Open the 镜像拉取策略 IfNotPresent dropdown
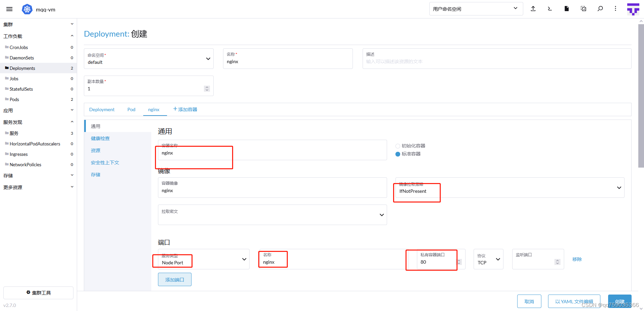644x311 pixels. [509, 187]
